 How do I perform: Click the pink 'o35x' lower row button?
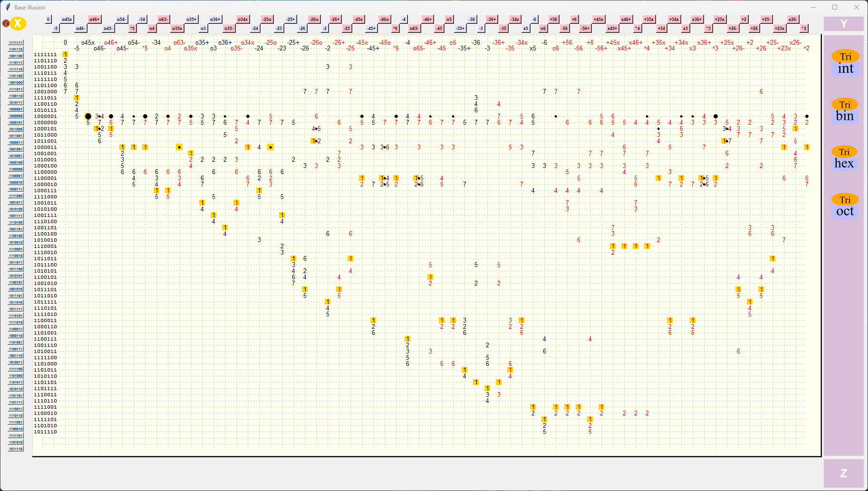(x=177, y=28)
